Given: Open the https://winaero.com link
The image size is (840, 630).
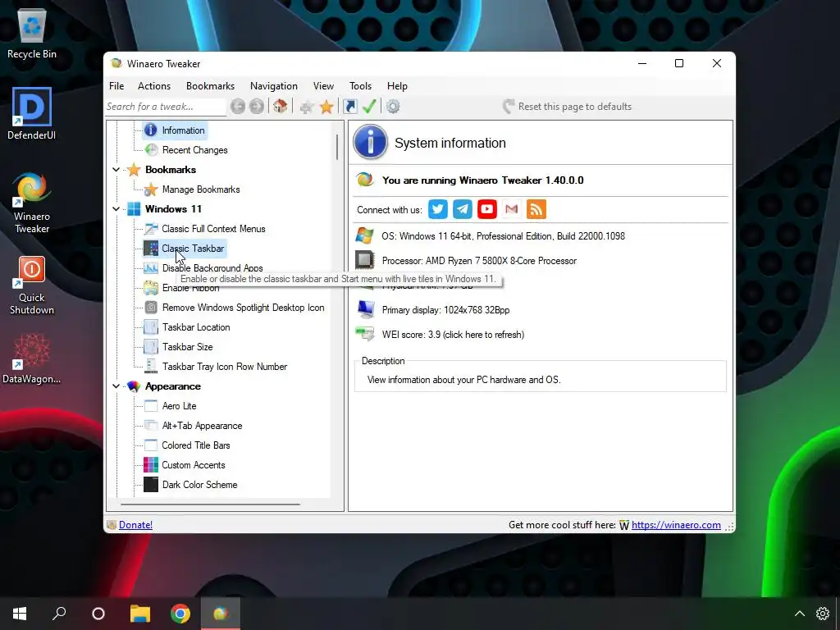Looking at the screenshot, I should [676, 525].
